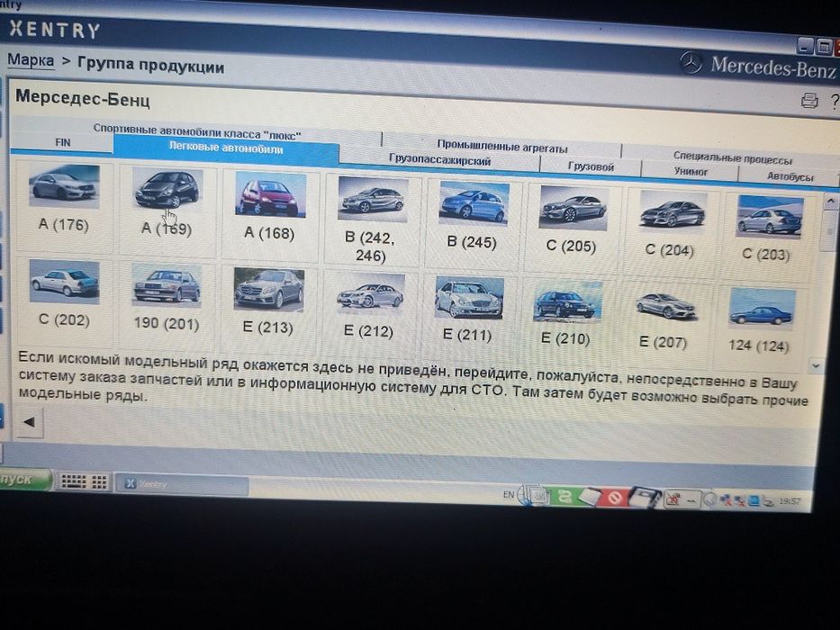Screen dimensions: 840x630
Task: Click the print icon
Action: (x=809, y=100)
